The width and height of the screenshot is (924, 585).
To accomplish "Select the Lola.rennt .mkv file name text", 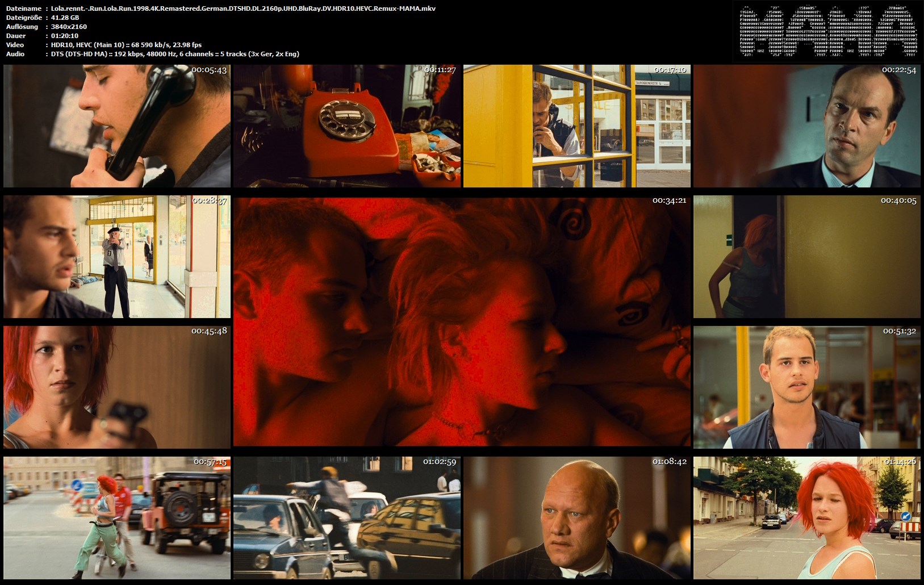I will 243,9.
